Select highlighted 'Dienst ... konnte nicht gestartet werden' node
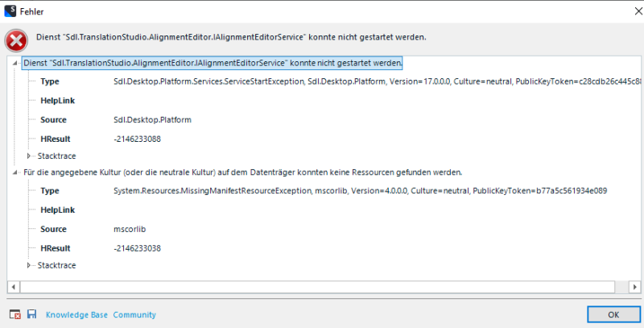 click(212, 64)
